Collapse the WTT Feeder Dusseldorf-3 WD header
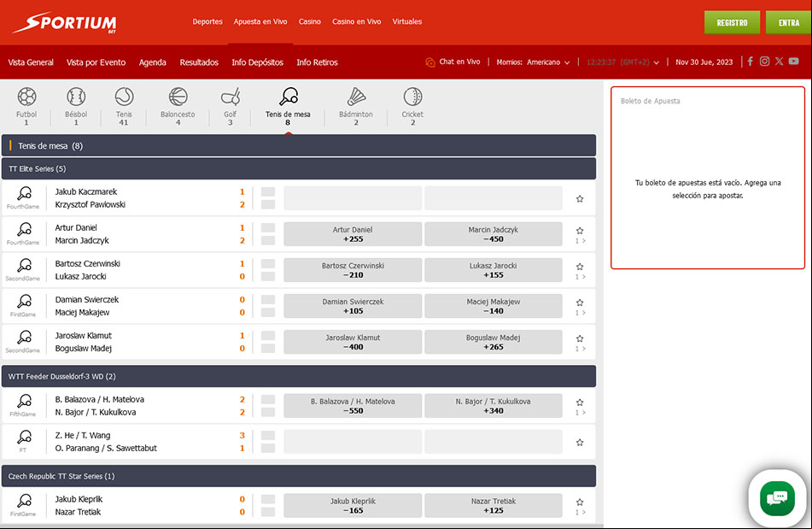Image resolution: width=812 pixels, height=529 pixels. pyautogui.click(x=299, y=376)
